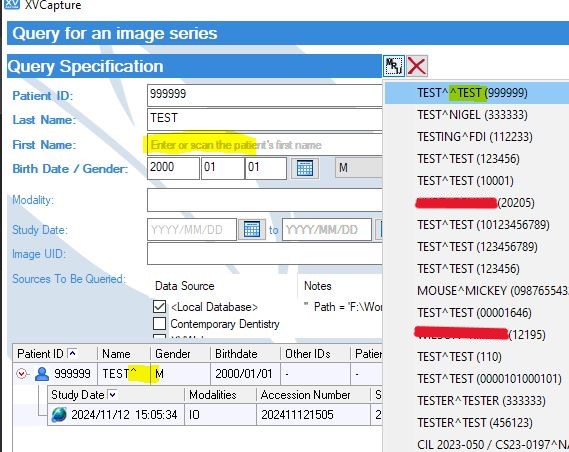Open the Study Date start calendar icon

(252, 229)
